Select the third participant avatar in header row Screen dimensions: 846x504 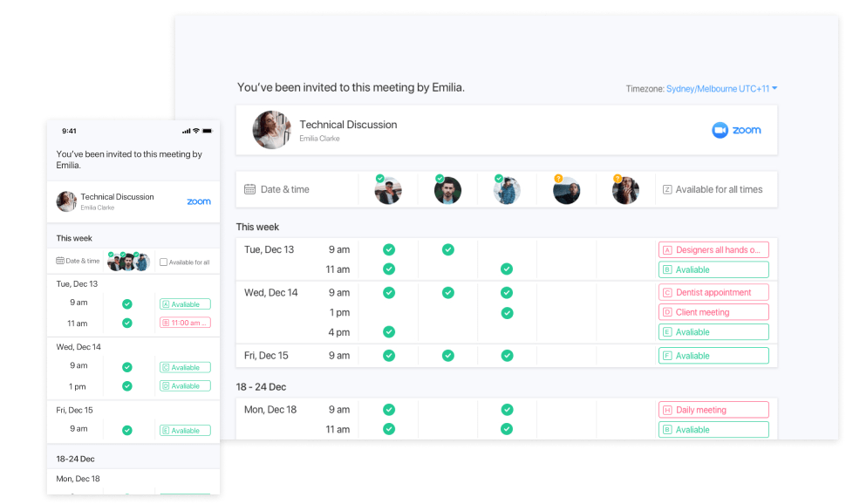pyautogui.click(x=507, y=190)
